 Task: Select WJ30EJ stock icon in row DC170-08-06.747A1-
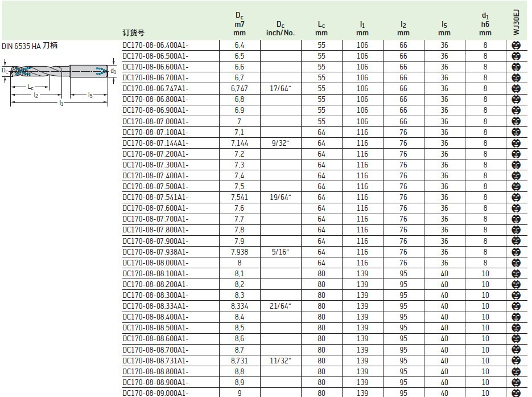click(x=515, y=89)
